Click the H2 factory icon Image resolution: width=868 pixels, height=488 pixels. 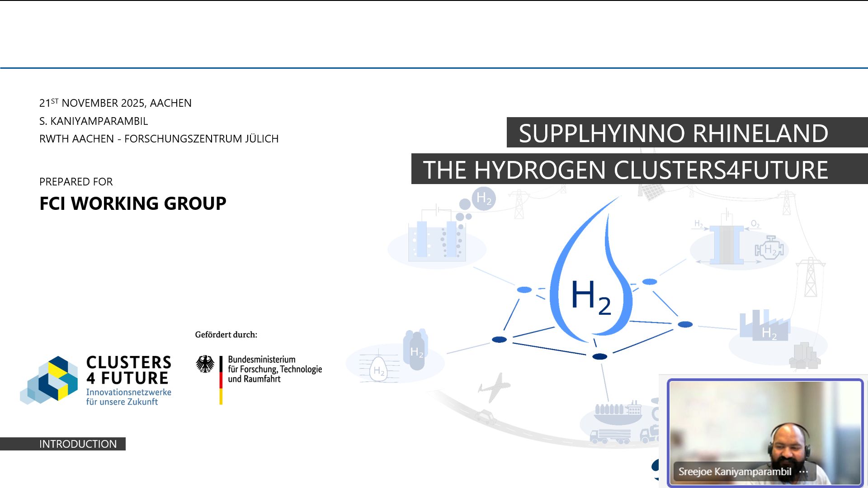pyautogui.click(x=765, y=327)
